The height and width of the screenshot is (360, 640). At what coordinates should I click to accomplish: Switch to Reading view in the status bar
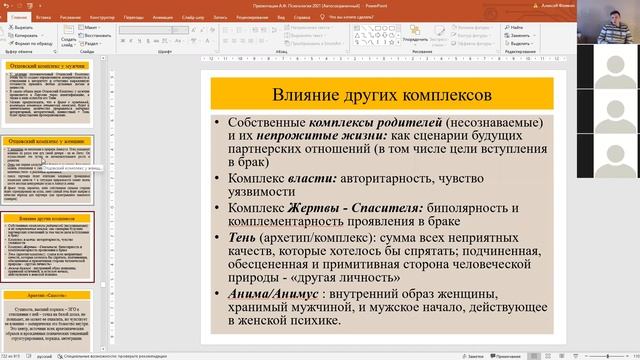click(x=562, y=356)
